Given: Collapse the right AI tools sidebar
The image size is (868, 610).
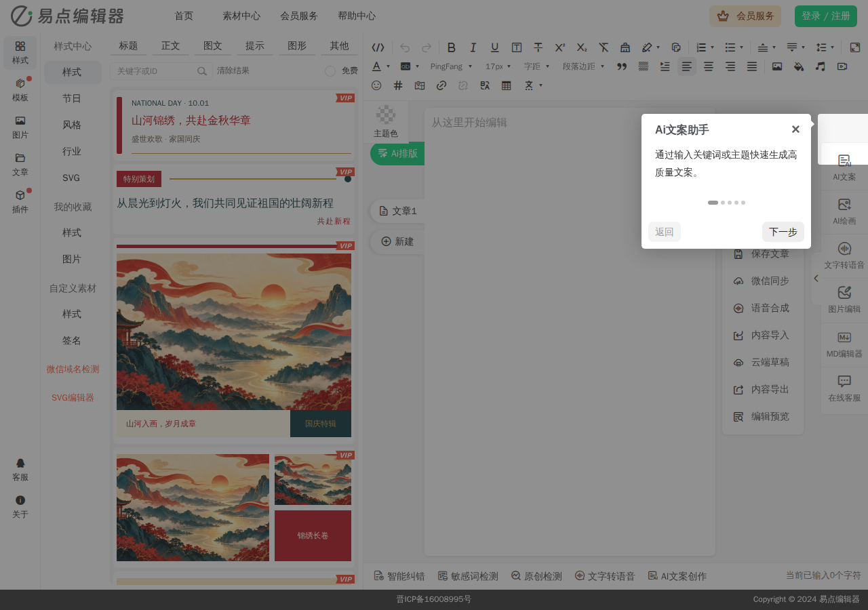Looking at the screenshot, I should [x=816, y=278].
